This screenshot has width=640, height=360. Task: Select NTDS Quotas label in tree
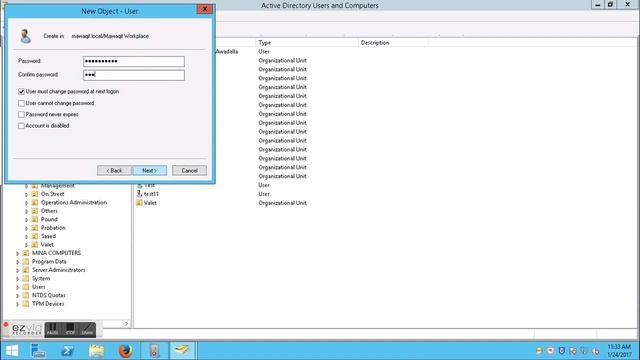[49, 295]
